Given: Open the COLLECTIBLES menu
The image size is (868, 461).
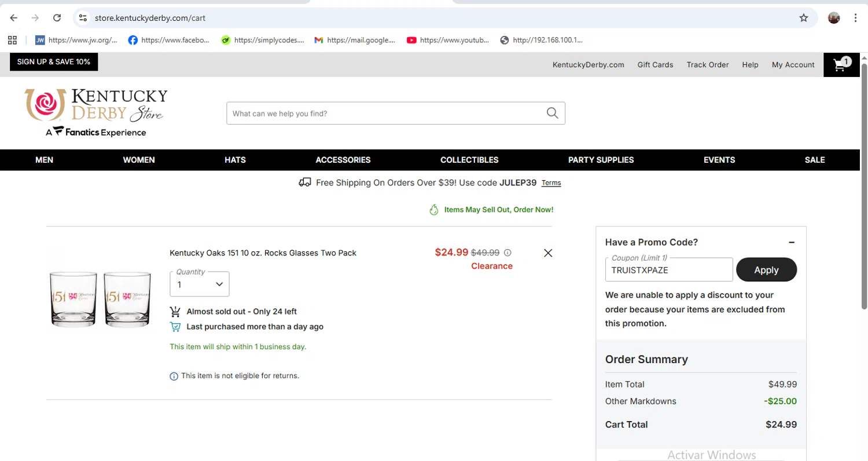Looking at the screenshot, I should [469, 160].
